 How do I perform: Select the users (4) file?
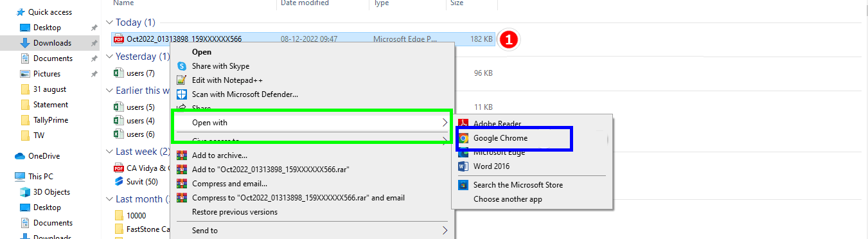click(x=140, y=121)
